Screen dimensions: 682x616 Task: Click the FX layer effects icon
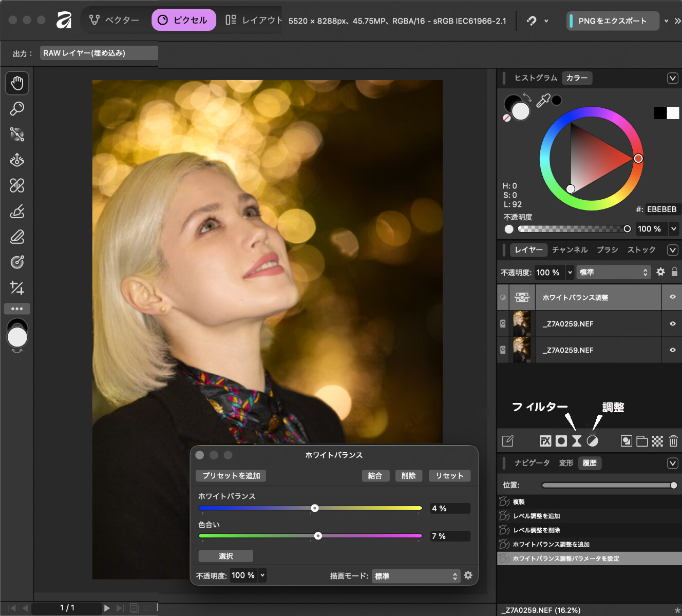(x=545, y=441)
